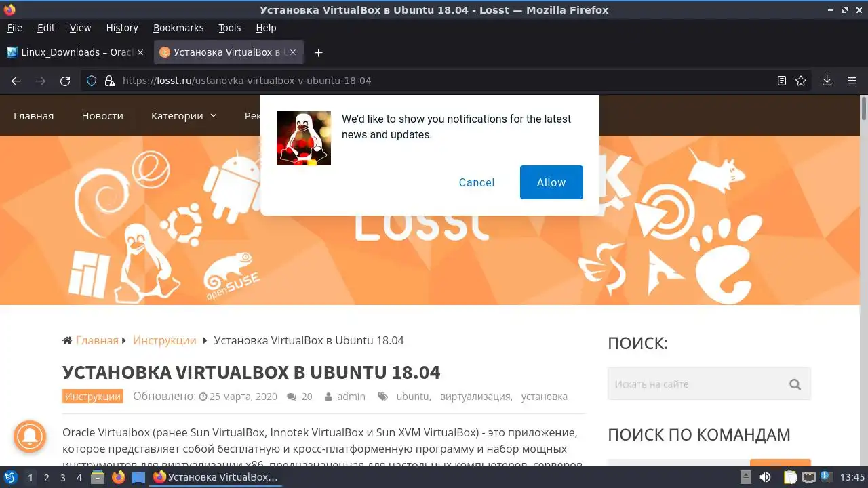This screenshot has width=868, height=488.
Task: Open the clipboard tray icon
Action: coord(790,478)
